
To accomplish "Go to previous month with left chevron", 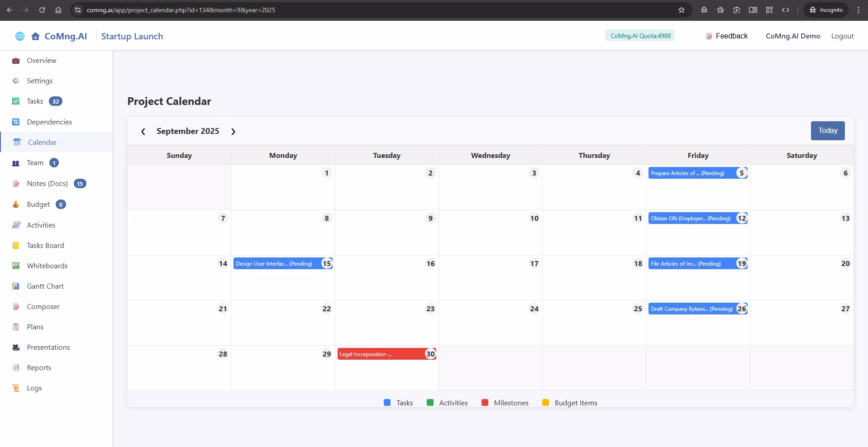I will tap(143, 131).
